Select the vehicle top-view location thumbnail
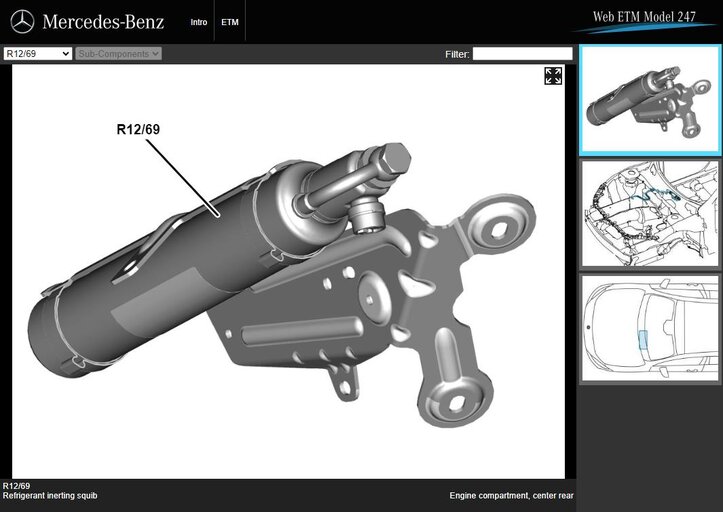Image resolution: width=723 pixels, height=512 pixels. click(650, 328)
